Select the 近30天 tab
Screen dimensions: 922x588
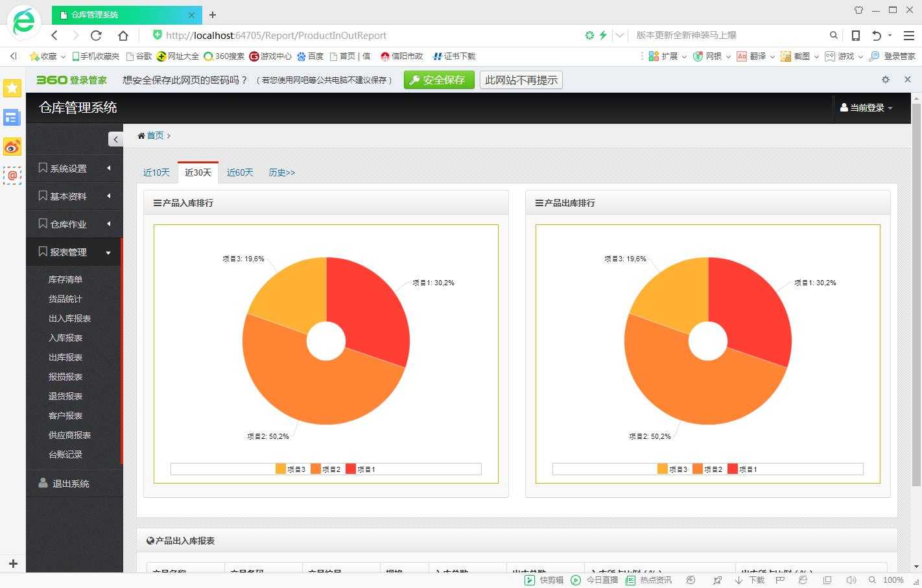(198, 172)
